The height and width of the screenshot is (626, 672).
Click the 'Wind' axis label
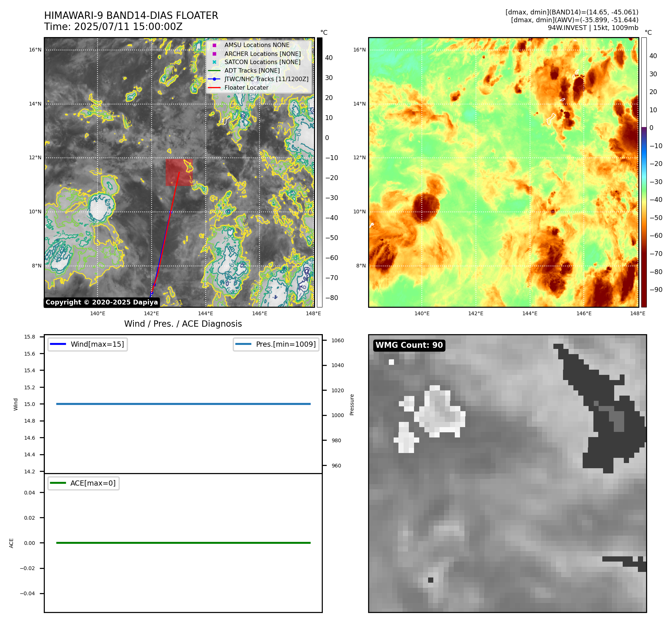point(16,404)
